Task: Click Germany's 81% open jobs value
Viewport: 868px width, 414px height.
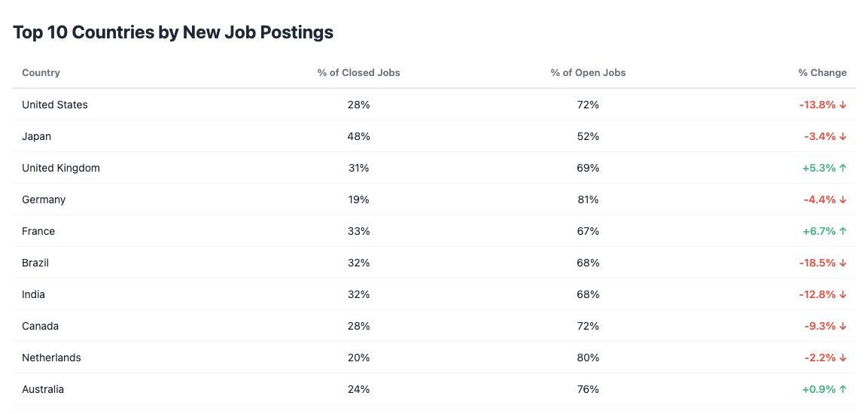Action: click(588, 200)
